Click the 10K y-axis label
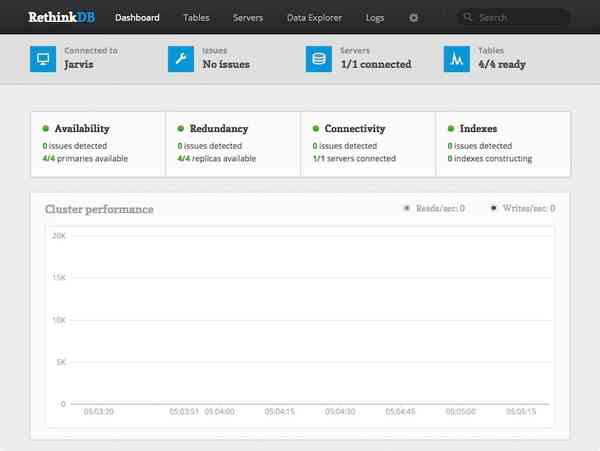 click(59, 320)
